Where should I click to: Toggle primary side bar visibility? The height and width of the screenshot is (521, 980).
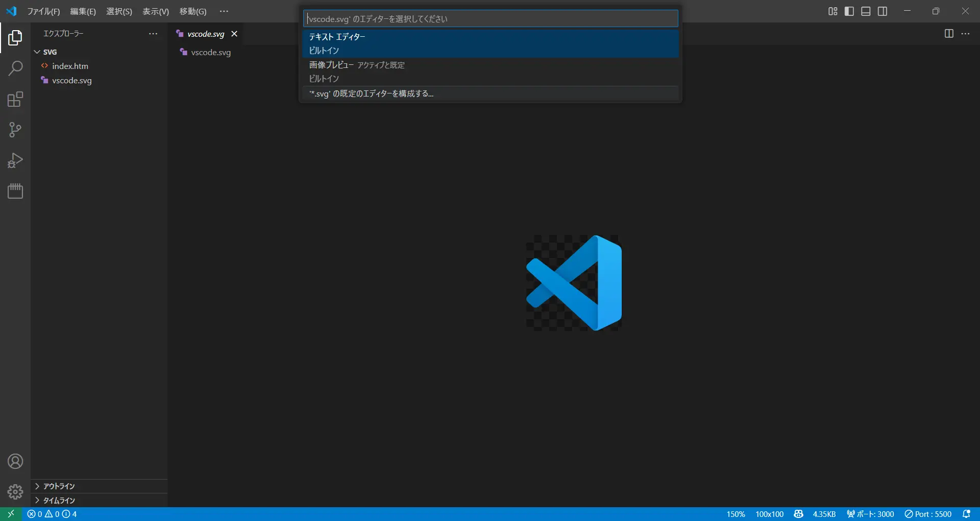[x=849, y=11]
